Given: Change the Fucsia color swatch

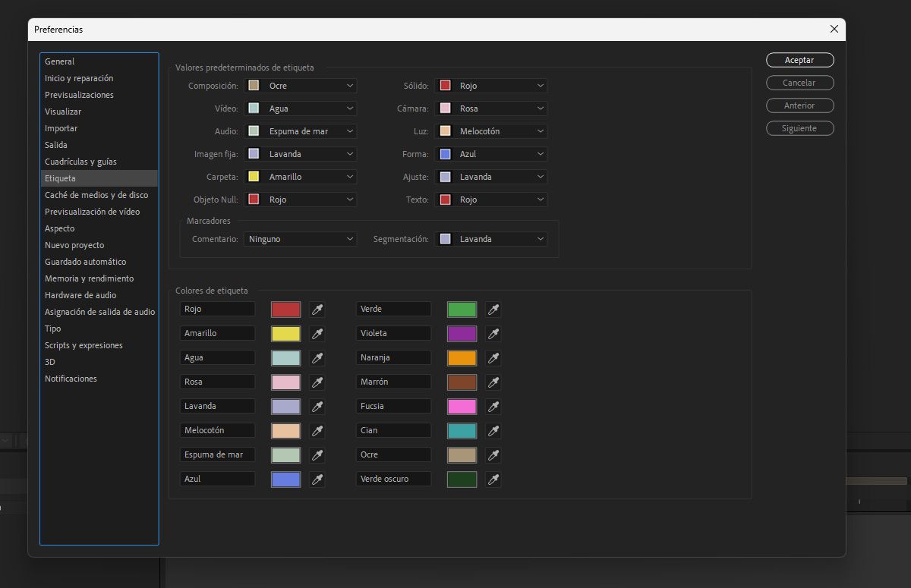Looking at the screenshot, I should 462,407.
